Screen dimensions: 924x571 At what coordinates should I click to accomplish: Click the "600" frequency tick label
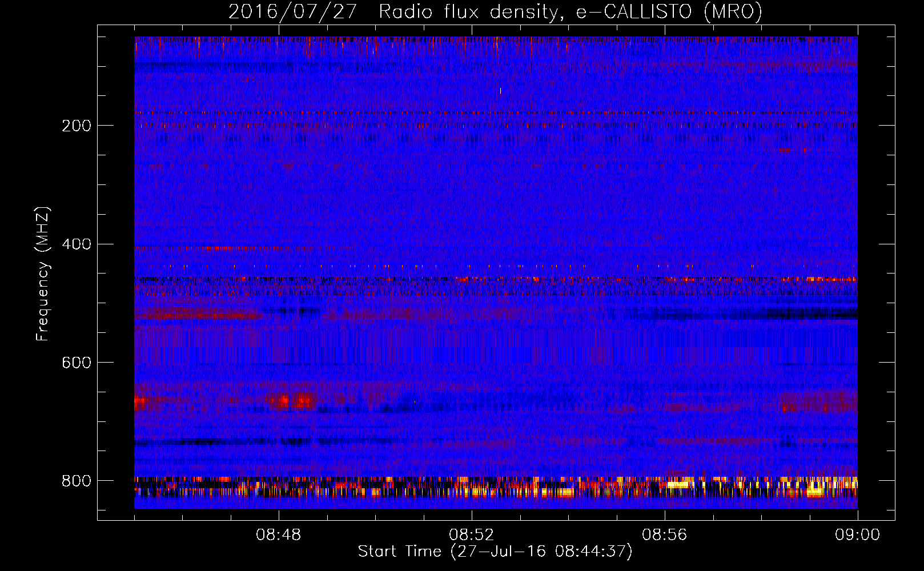pos(76,363)
